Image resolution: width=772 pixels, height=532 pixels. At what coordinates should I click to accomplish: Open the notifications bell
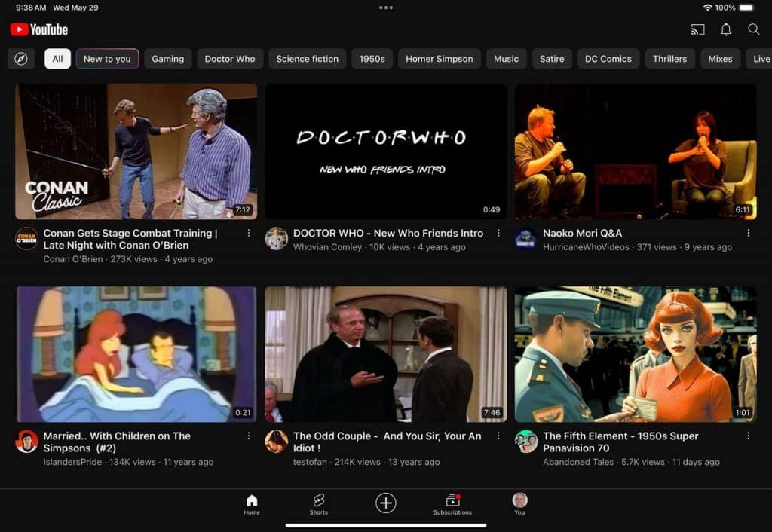[x=726, y=29]
